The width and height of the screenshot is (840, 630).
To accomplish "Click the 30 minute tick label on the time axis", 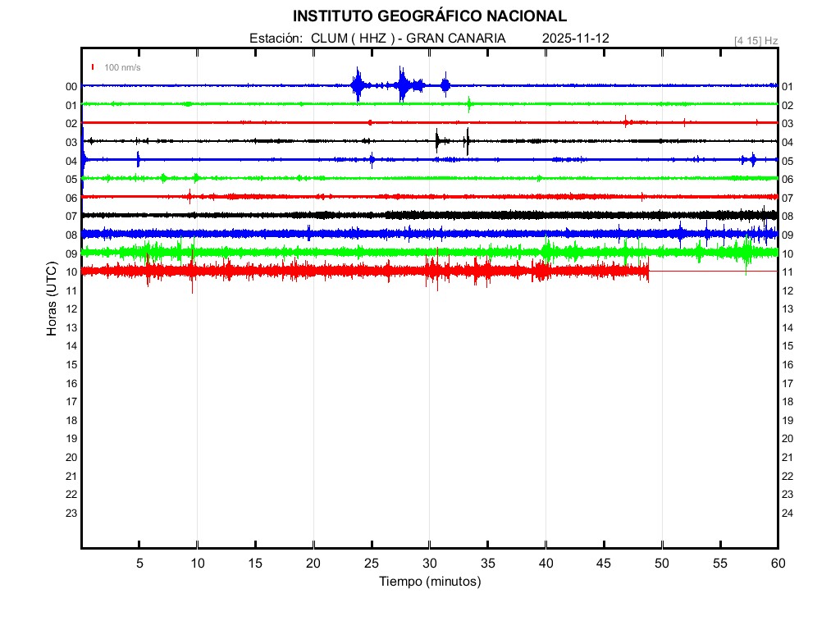I will pos(429,564).
